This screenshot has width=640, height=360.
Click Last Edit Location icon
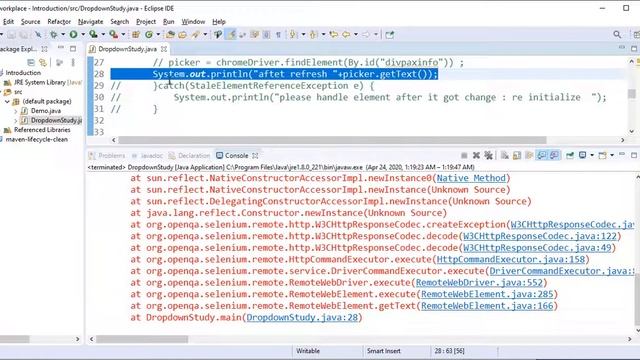[x=333, y=35]
